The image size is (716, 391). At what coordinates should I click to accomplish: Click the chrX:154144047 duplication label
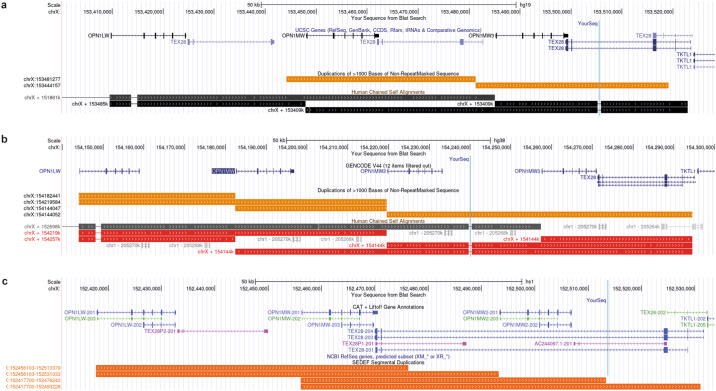[42, 208]
